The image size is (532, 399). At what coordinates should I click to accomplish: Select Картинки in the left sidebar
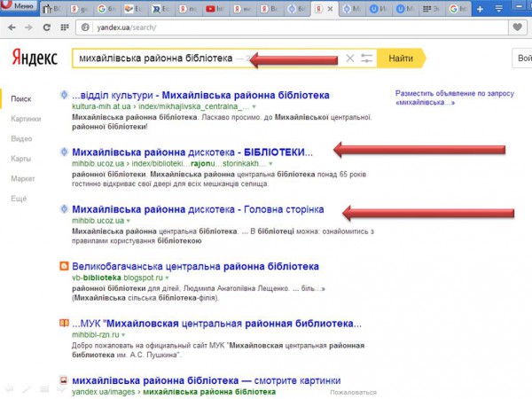pos(26,119)
